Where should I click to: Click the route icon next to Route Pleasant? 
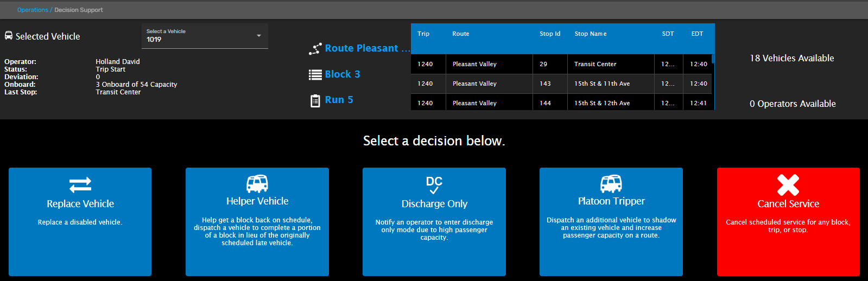[x=315, y=49]
